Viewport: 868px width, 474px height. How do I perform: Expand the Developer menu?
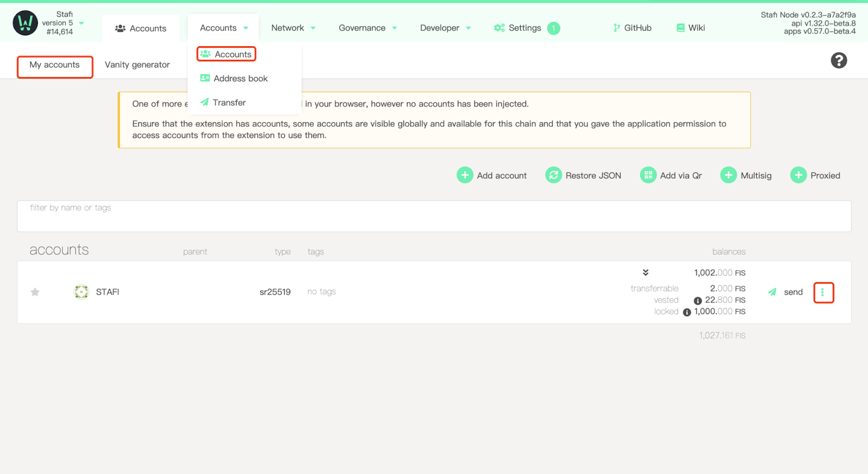(445, 28)
